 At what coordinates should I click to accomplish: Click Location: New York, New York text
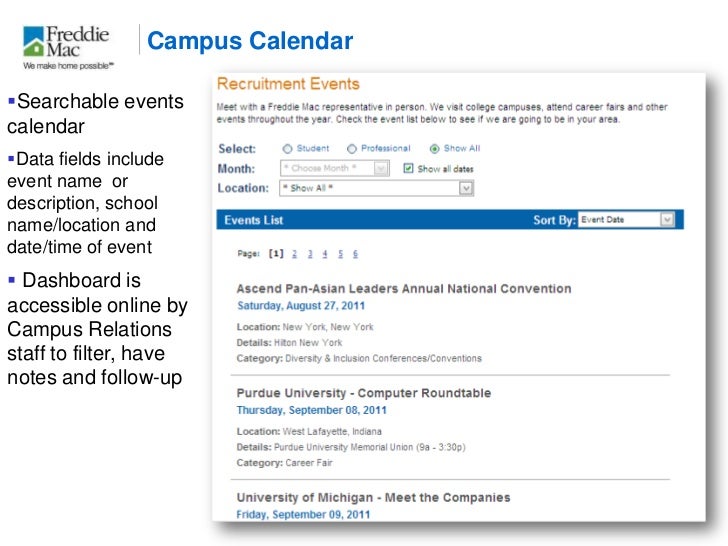click(x=305, y=327)
